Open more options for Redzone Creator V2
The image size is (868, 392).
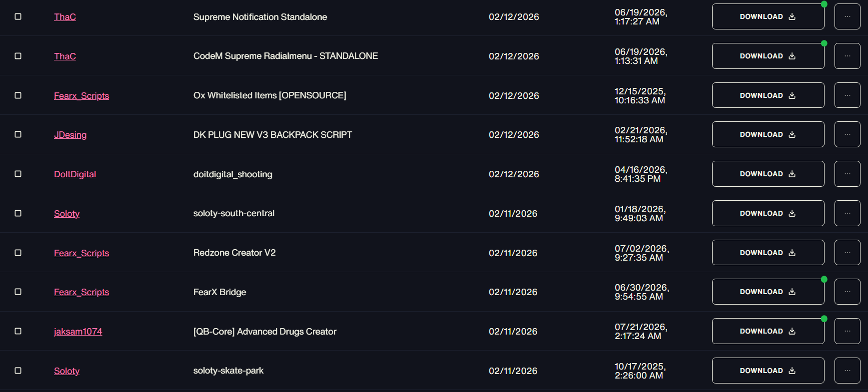tap(847, 253)
